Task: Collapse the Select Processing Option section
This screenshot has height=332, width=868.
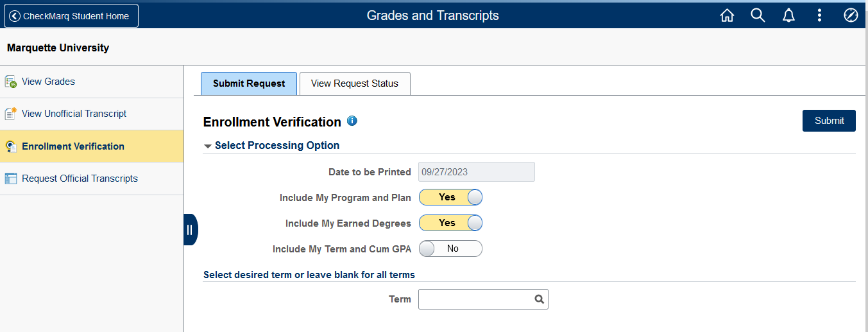Action: click(x=208, y=146)
